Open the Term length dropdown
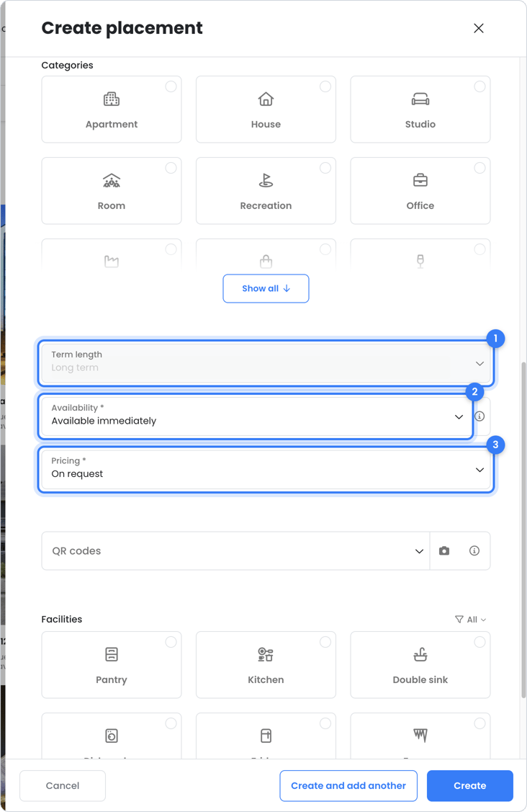Viewport: 527px width, 812px height. [266, 364]
